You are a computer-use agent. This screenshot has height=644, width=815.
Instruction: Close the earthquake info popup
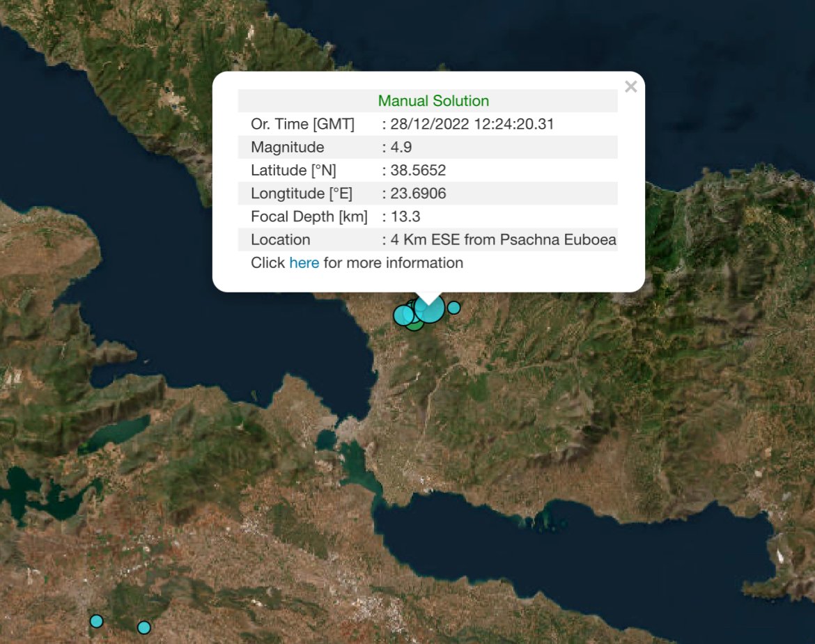click(x=630, y=87)
